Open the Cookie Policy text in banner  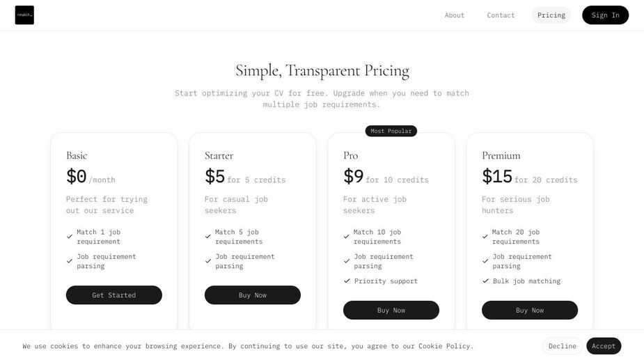coord(444,346)
